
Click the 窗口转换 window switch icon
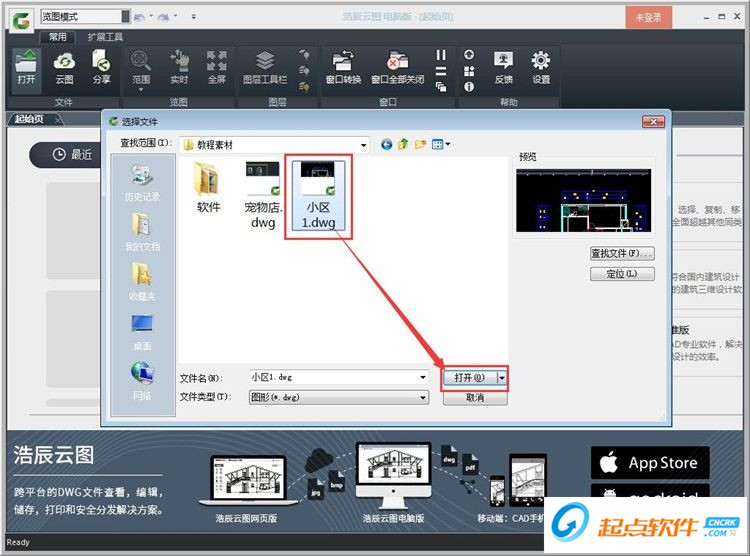343,67
